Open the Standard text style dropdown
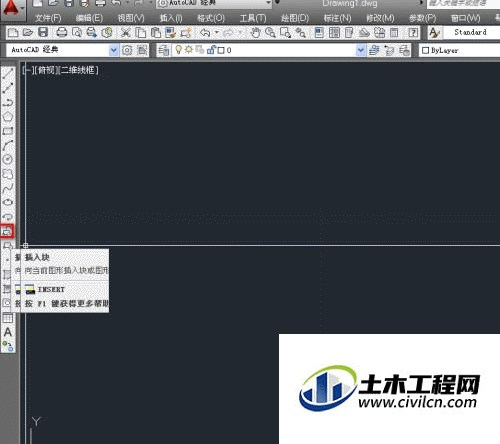Viewport: 500px width, 444px height. click(472, 32)
